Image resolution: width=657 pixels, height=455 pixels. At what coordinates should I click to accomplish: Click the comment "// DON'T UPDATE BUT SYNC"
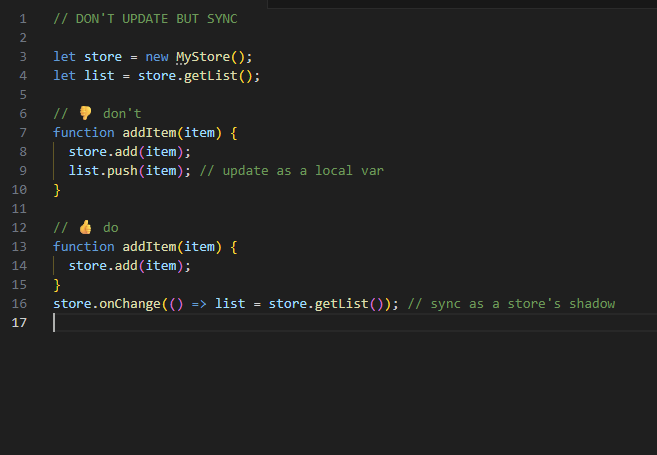click(x=145, y=19)
